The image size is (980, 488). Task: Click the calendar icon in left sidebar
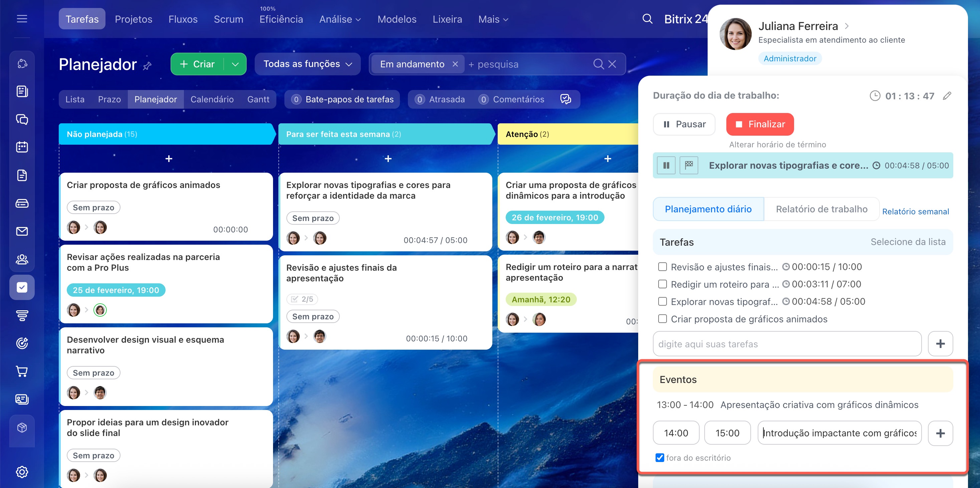(x=22, y=147)
